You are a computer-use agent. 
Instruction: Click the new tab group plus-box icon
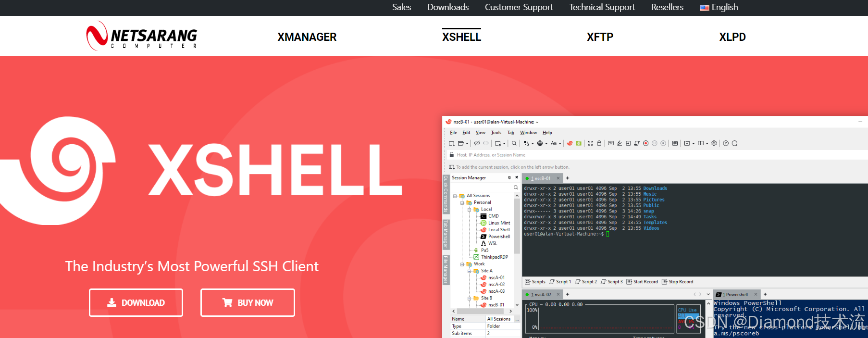pos(687,143)
